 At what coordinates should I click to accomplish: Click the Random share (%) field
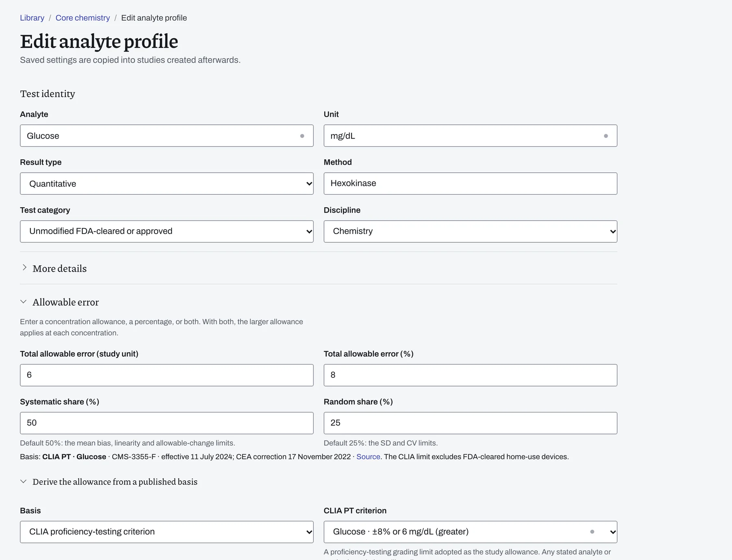pyautogui.click(x=471, y=423)
